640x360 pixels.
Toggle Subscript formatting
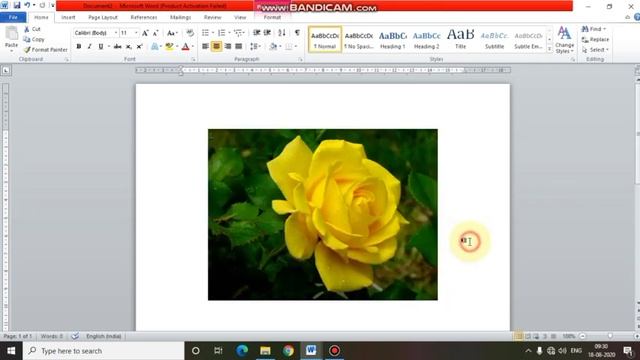click(x=129, y=47)
